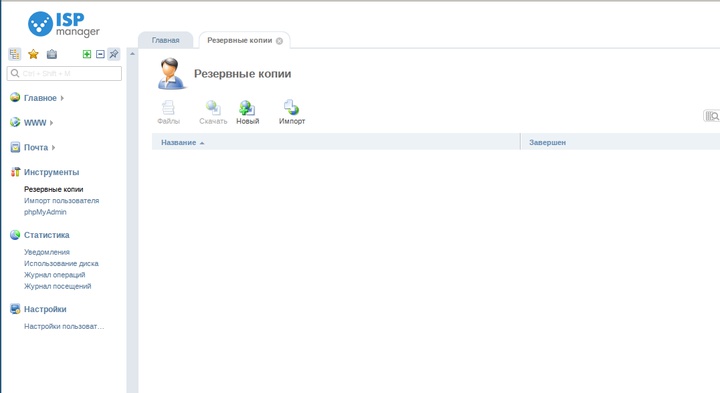Screen dimensions: 720x393
Task: Open the briefcase menu icon
Action: (x=52, y=54)
